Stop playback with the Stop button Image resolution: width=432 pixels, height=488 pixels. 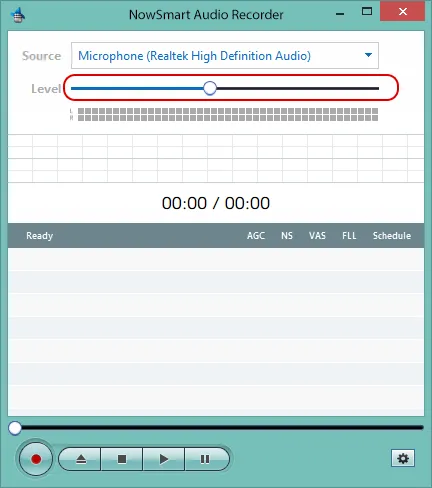coord(122,459)
